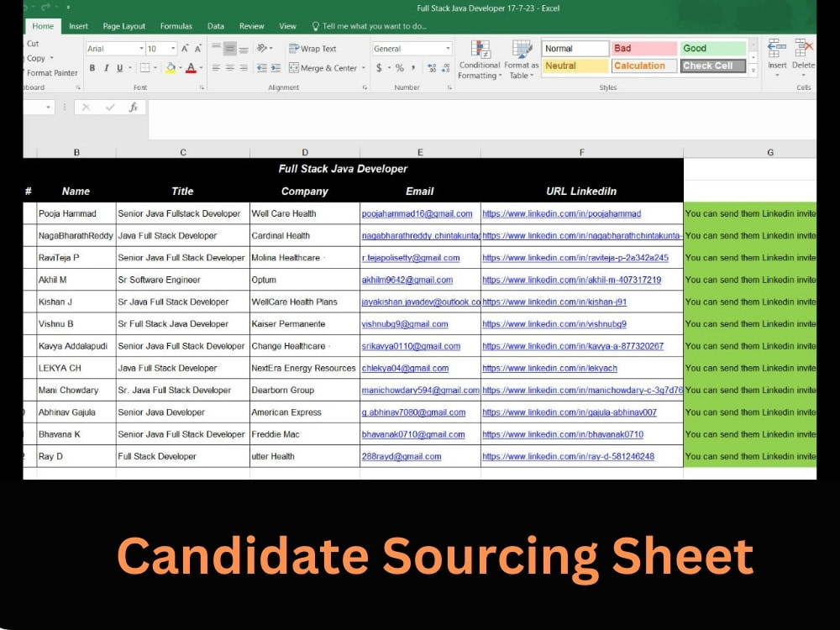Click the Tell me what you want box
840x630 pixels.
click(x=370, y=26)
